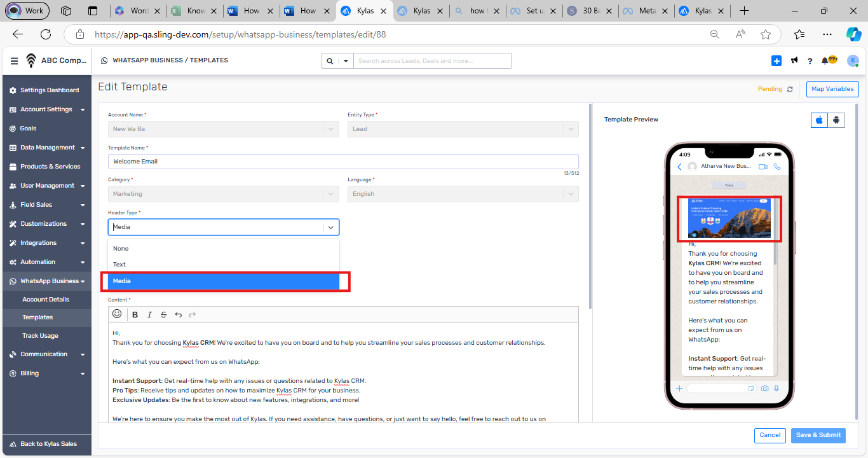
Task: Select None from Header Type options
Action: 224,249
